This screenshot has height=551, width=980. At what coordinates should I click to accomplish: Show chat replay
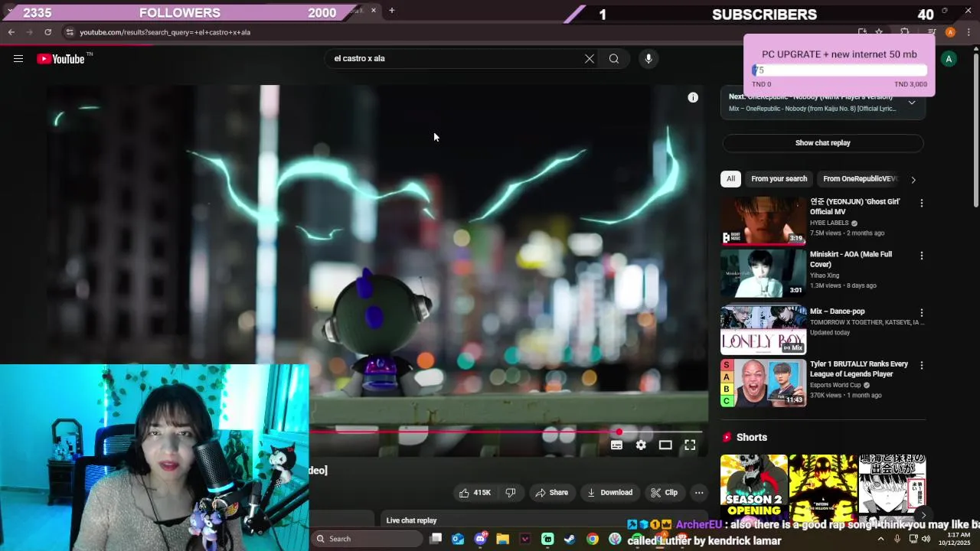click(x=823, y=143)
